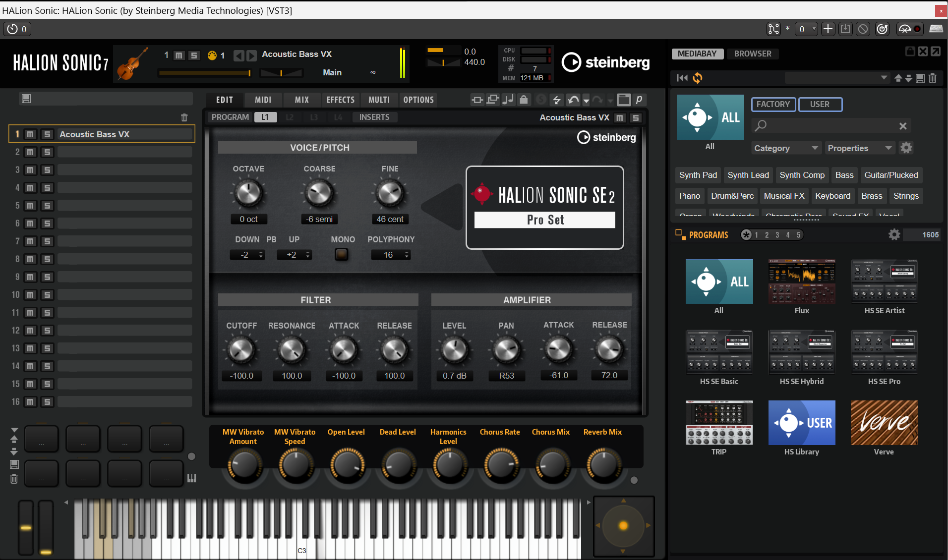Solo slot 1 Acoustic Bass VX

click(47, 134)
